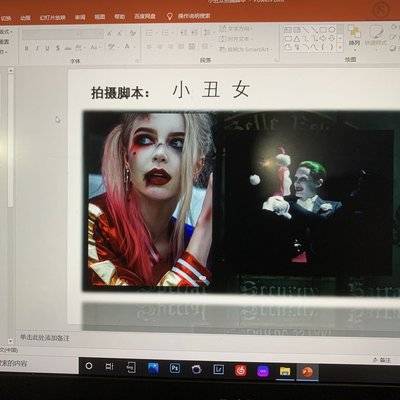
Task: Click the Cortana circle on taskbar
Action: [89, 366]
